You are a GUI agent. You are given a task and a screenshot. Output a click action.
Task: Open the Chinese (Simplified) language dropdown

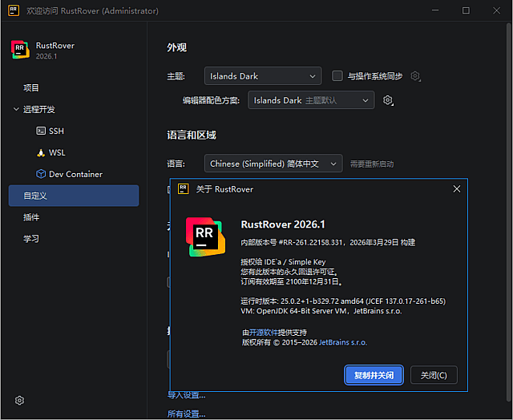point(273,164)
